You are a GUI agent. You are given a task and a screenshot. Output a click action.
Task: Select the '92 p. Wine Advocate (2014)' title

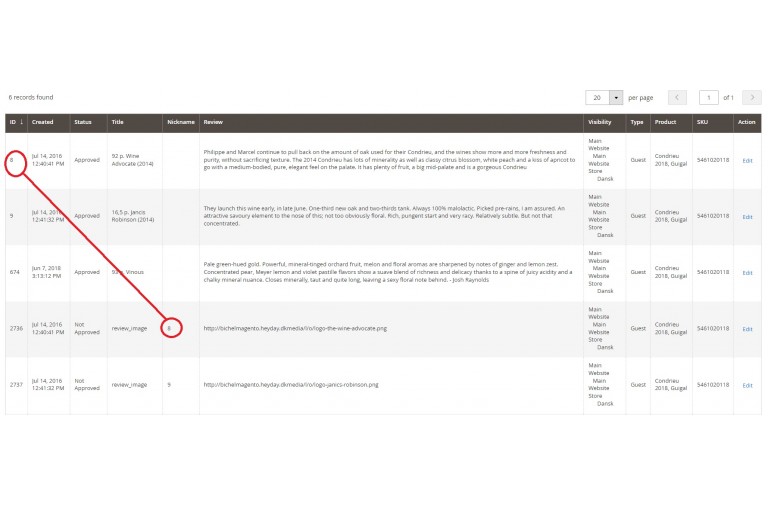(x=132, y=160)
